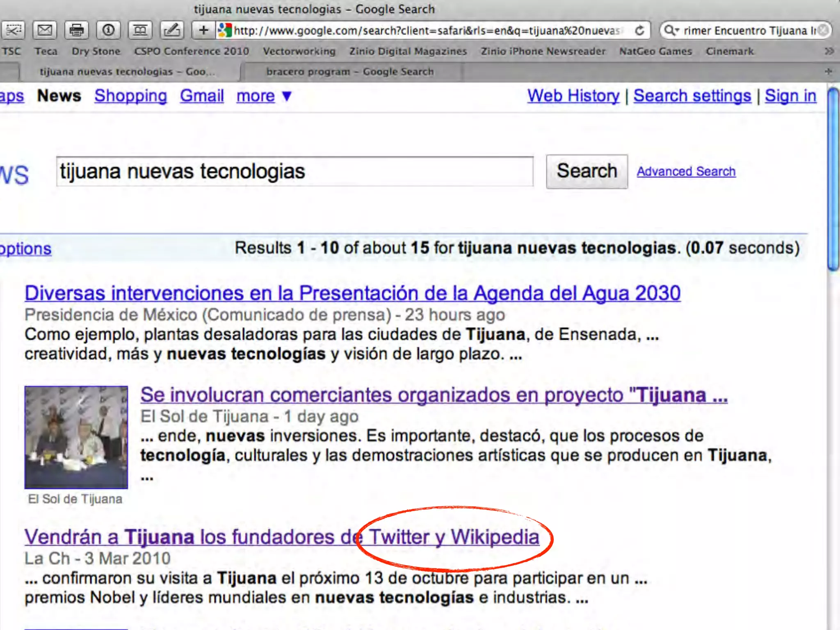This screenshot has height=630, width=840.
Task: Click the Print toolbar icon
Action: click(x=77, y=30)
